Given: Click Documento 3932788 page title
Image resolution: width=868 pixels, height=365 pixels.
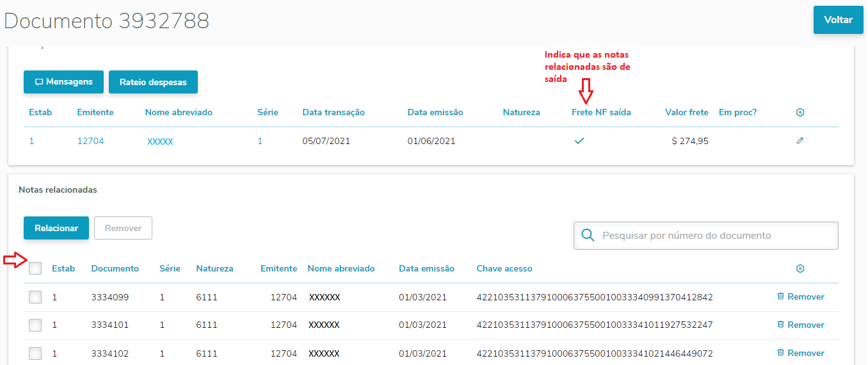Looking at the screenshot, I should [x=106, y=20].
